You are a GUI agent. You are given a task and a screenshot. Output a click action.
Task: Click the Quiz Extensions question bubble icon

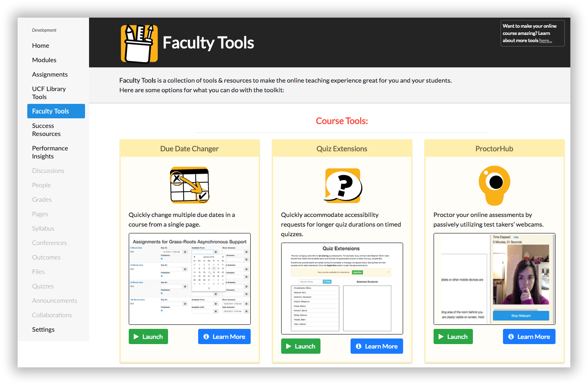pos(343,186)
